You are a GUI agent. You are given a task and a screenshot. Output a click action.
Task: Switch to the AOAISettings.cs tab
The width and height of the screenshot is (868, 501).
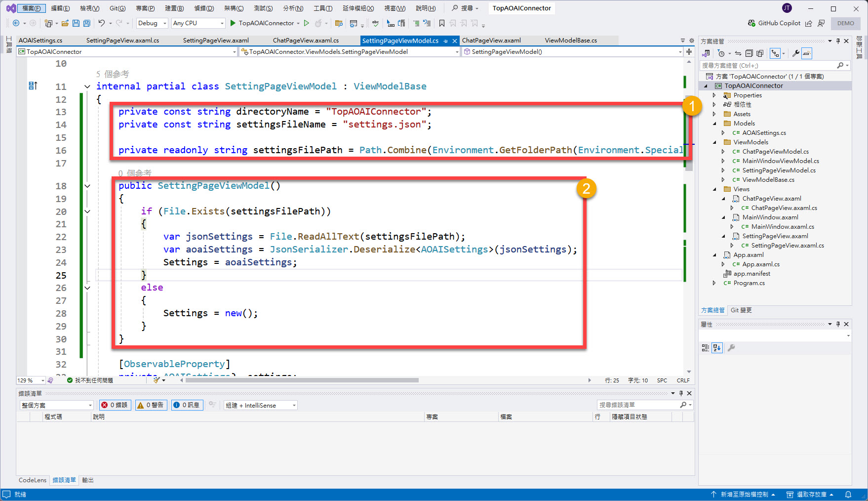40,41
